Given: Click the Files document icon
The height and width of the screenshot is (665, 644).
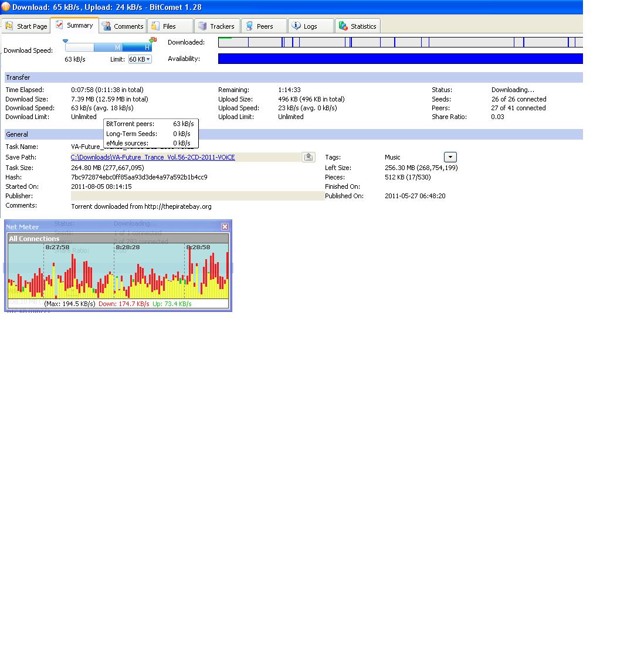Looking at the screenshot, I should point(155,26).
